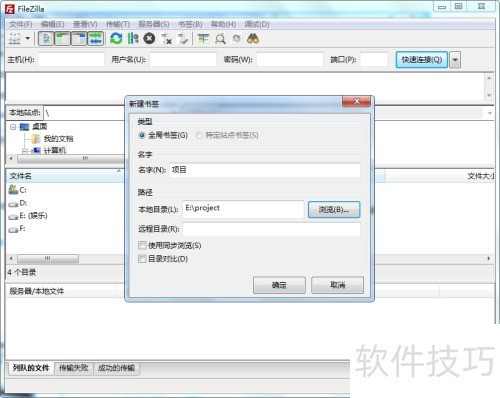Enable 目录对比(D) checkbox
Image resolution: width=500 pixels, height=398 pixels.
142,259
